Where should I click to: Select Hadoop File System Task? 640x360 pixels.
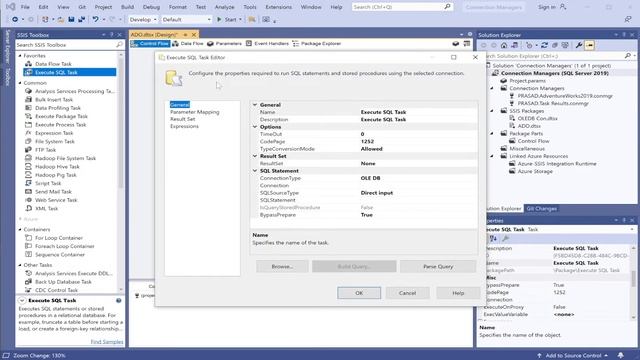pyautogui.click(x=65, y=158)
